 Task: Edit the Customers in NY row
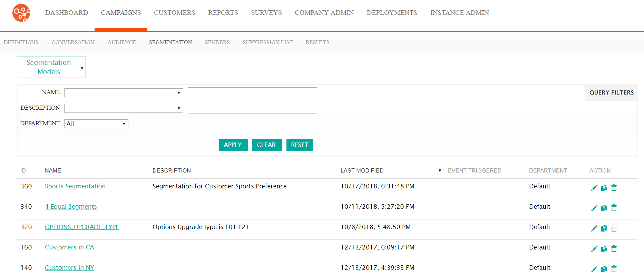click(x=594, y=269)
